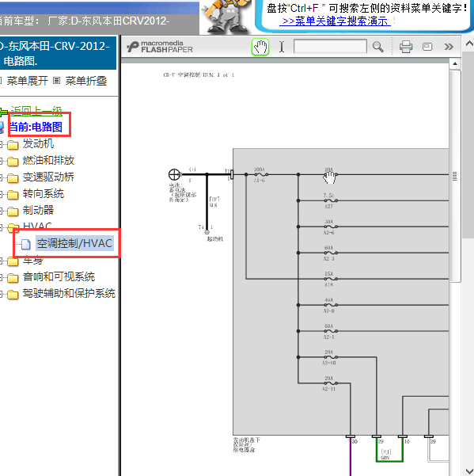
Task: Select the 空调控制/HVAC document
Action: [74, 243]
